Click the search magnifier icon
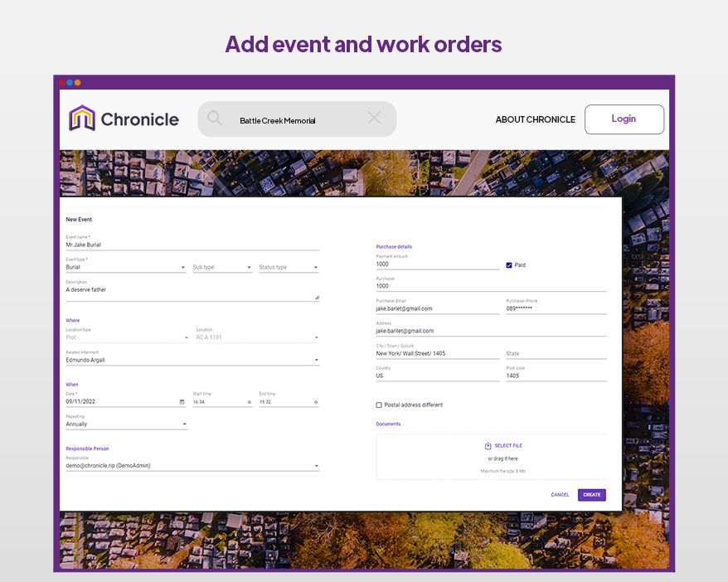Screen dimensions: 728x582 [215, 119]
